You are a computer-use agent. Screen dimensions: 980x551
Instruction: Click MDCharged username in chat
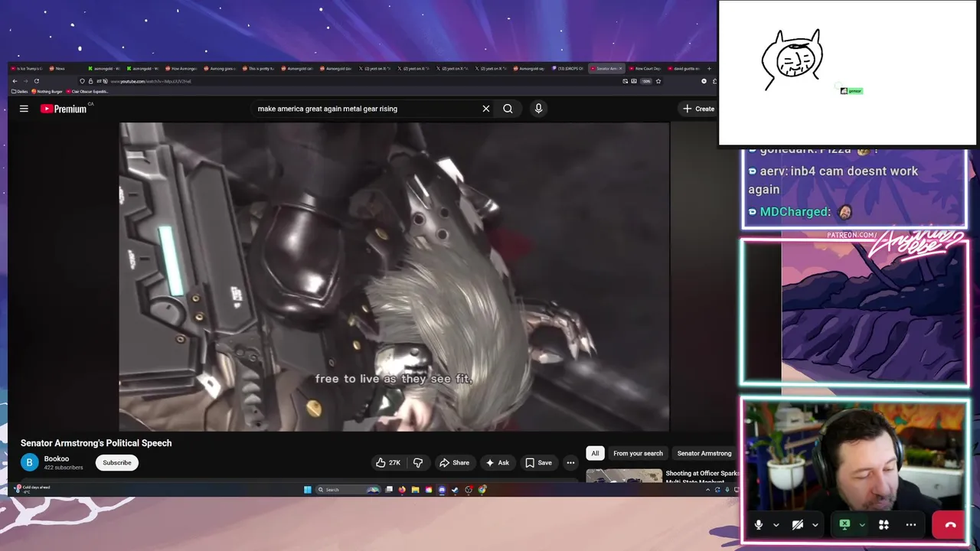794,212
